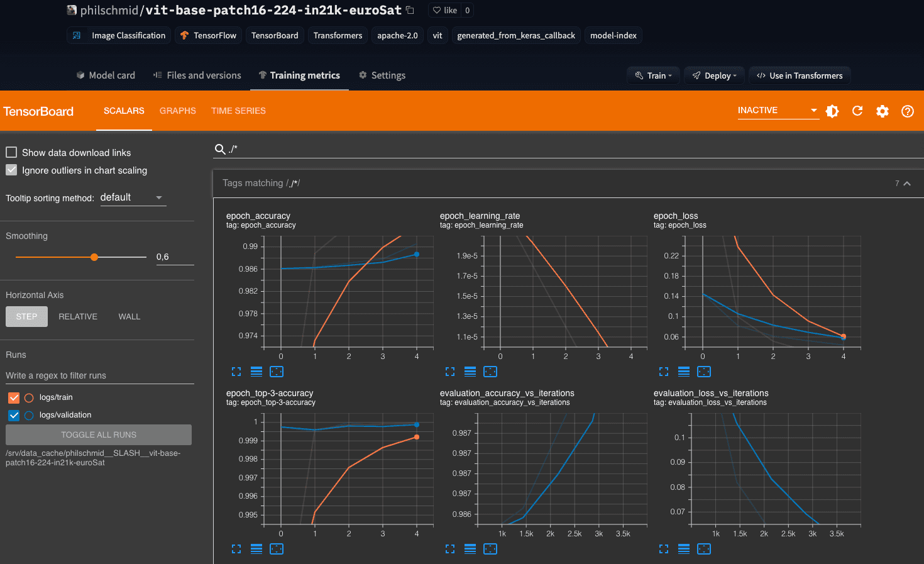The width and height of the screenshot is (924, 564).
Task: Expand evaluation_accuracy_vs_iterations chart to full size
Action: pyautogui.click(x=450, y=549)
